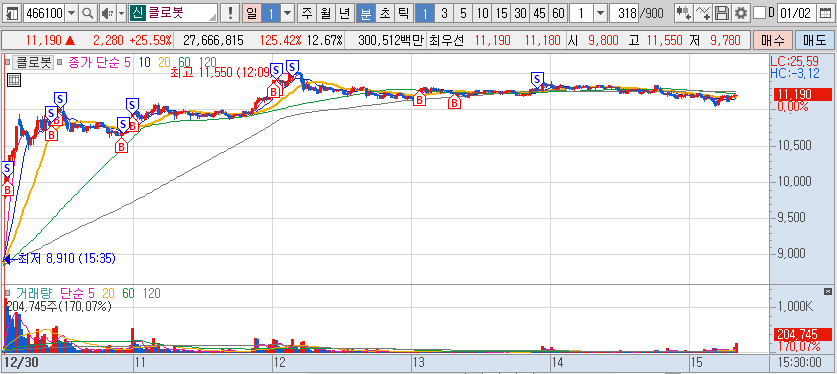Select the 초 second chart mode
Image resolution: width=837 pixels, height=374 pixels.
384,13
